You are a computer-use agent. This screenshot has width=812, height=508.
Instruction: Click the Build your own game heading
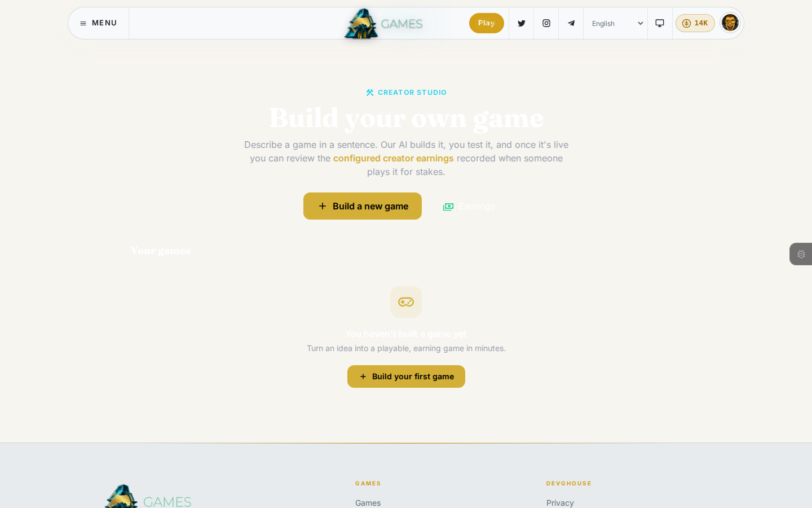pyautogui.click(x=406, y=118)
